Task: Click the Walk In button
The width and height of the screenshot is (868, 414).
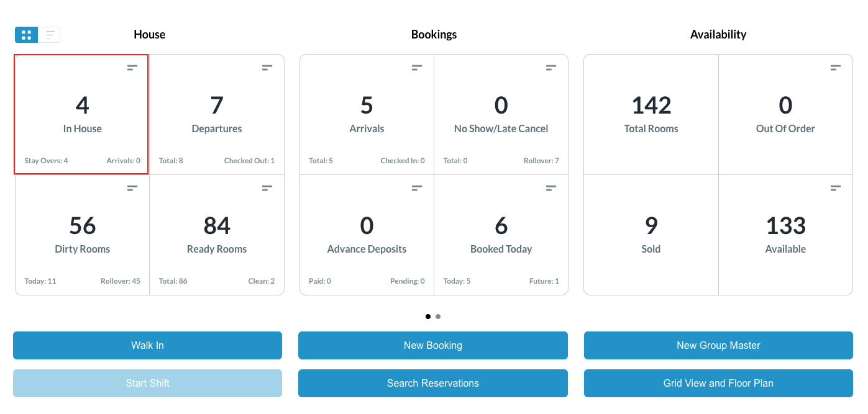Action: pos(147,345)
